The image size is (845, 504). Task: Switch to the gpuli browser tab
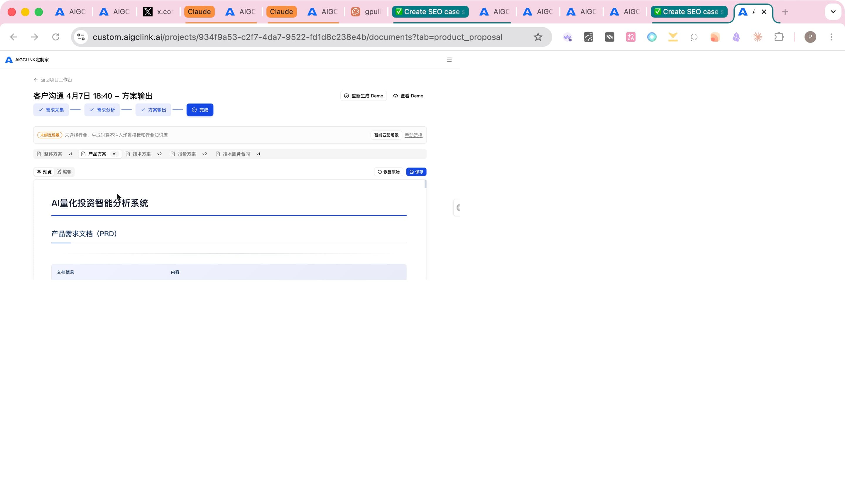coord(366,12)
